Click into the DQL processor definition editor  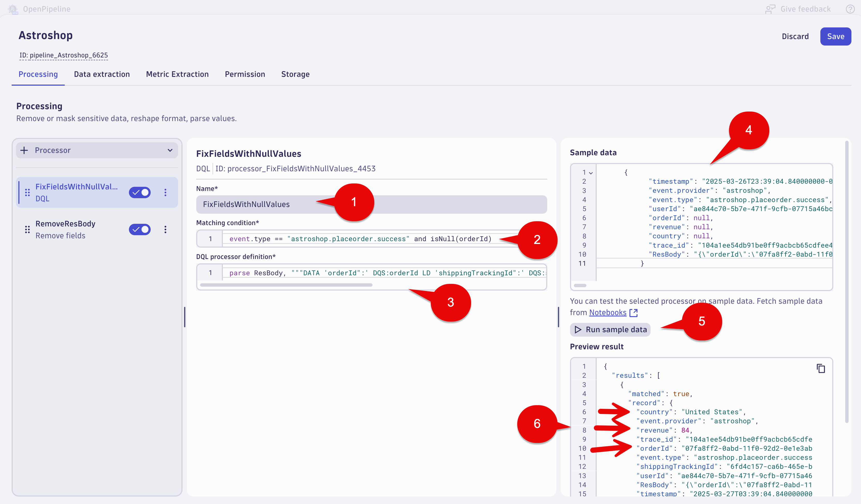[371, 273]
